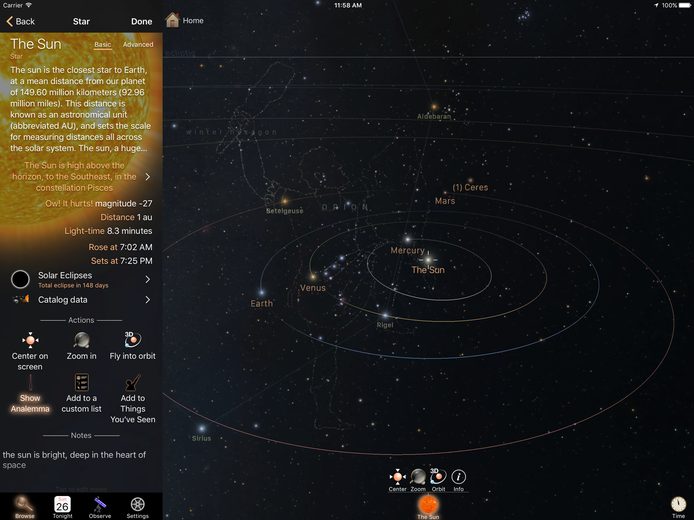
Task: Select the star Rigel
Action: pyautogui.click(x=386, y=316)
